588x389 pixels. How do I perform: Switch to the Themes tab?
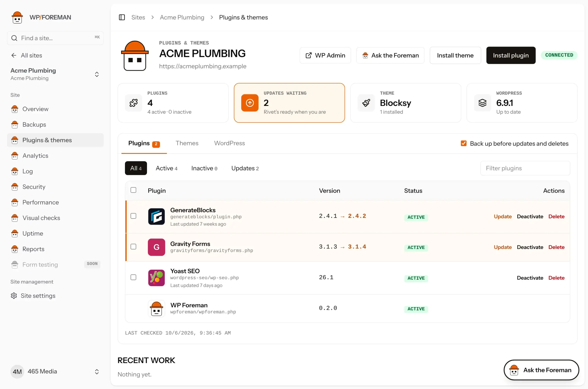(187, 143)
